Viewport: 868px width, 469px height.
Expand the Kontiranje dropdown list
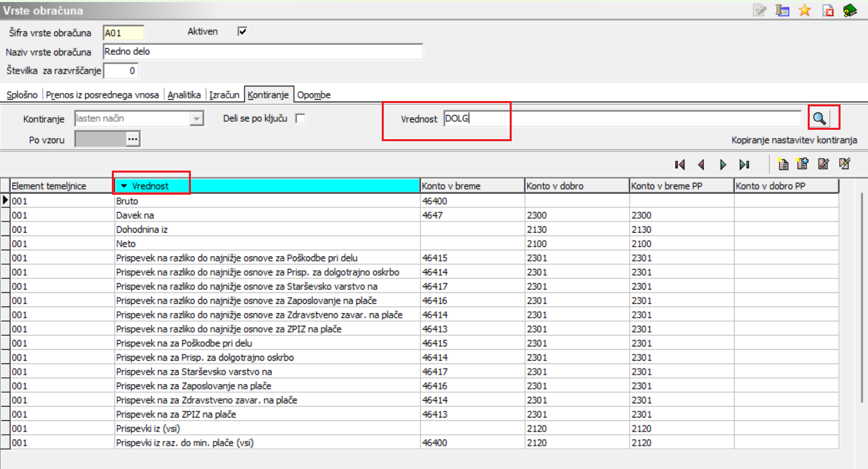tap(196, 119)
